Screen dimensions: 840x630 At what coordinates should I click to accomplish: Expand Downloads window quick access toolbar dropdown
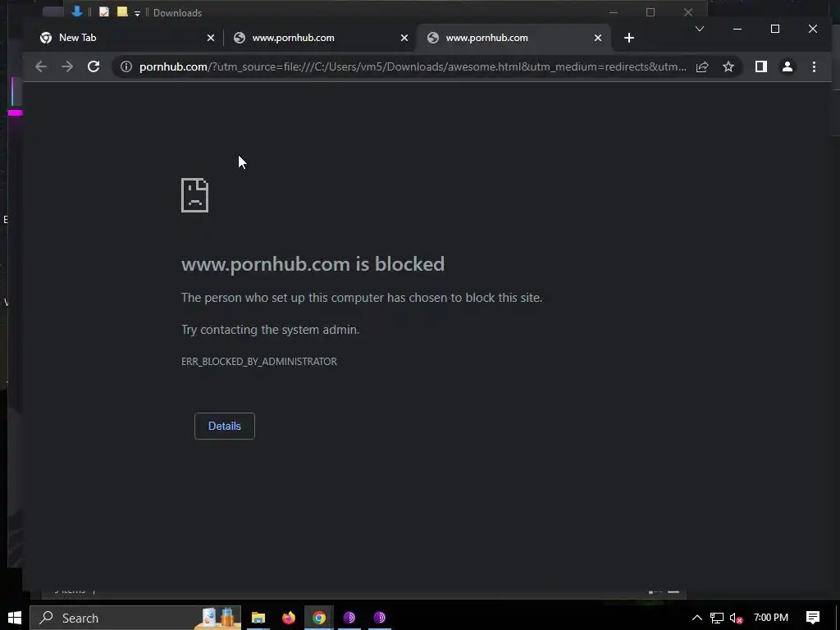pyautogui.click(x=137, y=13)
